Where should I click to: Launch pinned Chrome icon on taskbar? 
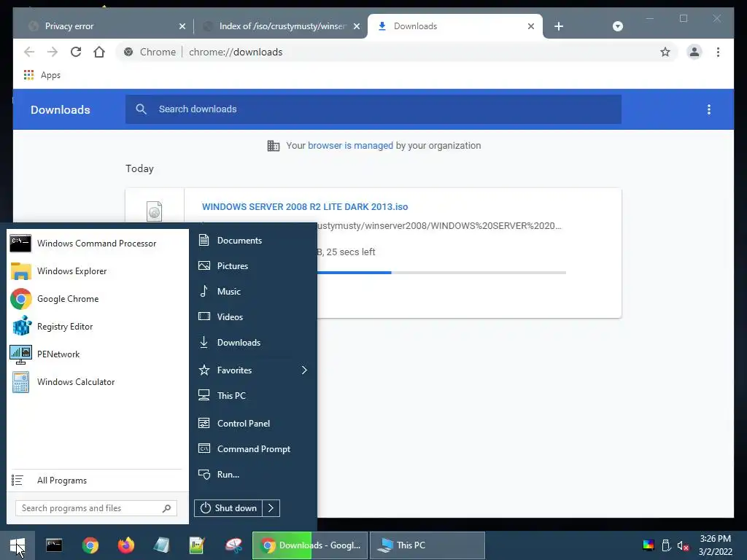[x=90, y=545]
